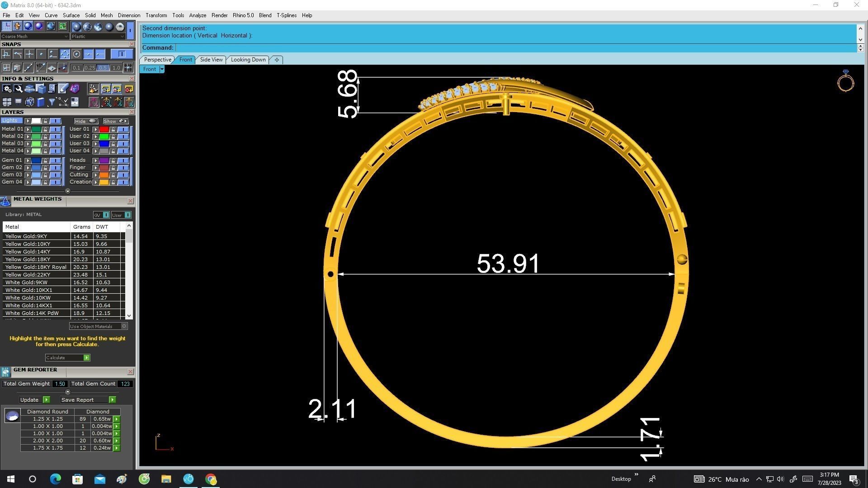Open the Front viewport title dropdown arrow
868x488 pixels.
(162, 69)
